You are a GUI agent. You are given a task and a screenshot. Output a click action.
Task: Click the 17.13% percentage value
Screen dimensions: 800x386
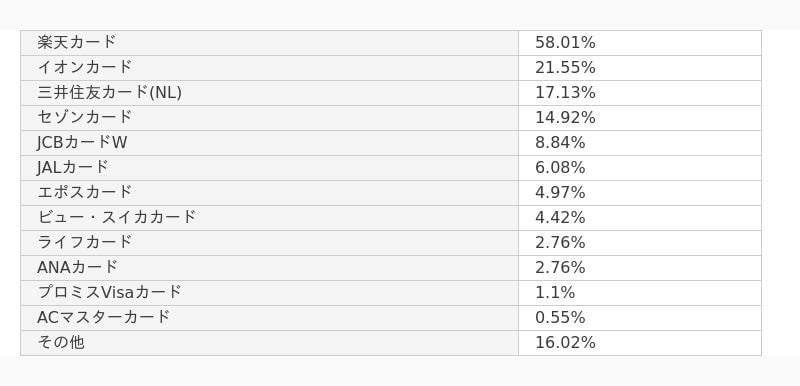coord(565,93)
